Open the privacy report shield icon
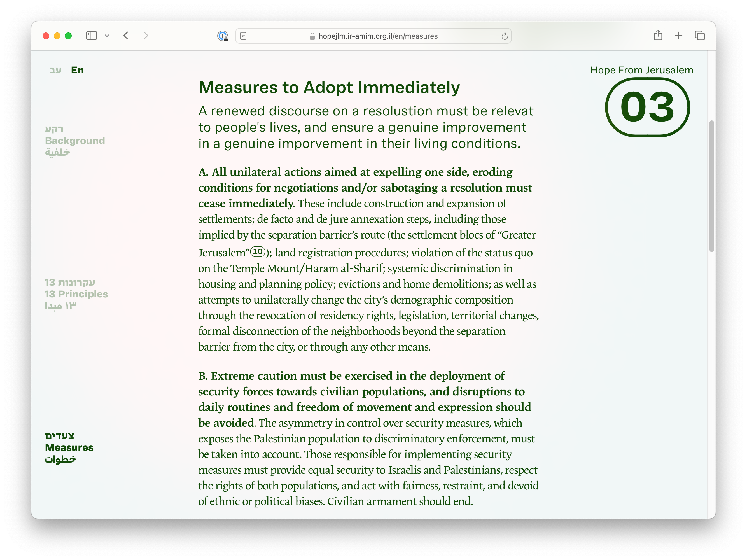 click(x=222, y=36)
